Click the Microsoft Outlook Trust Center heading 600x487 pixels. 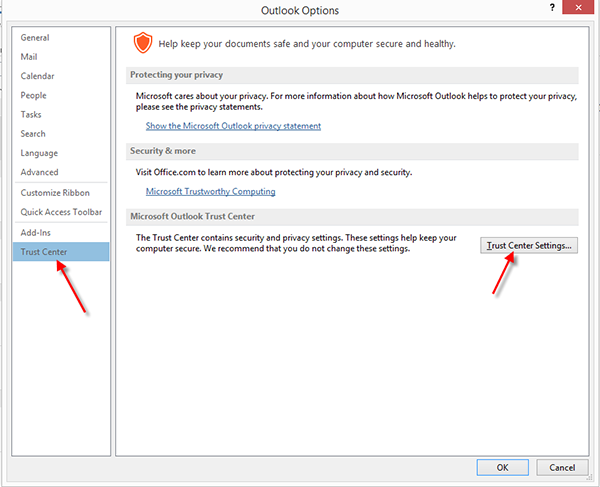click(192, 216)
